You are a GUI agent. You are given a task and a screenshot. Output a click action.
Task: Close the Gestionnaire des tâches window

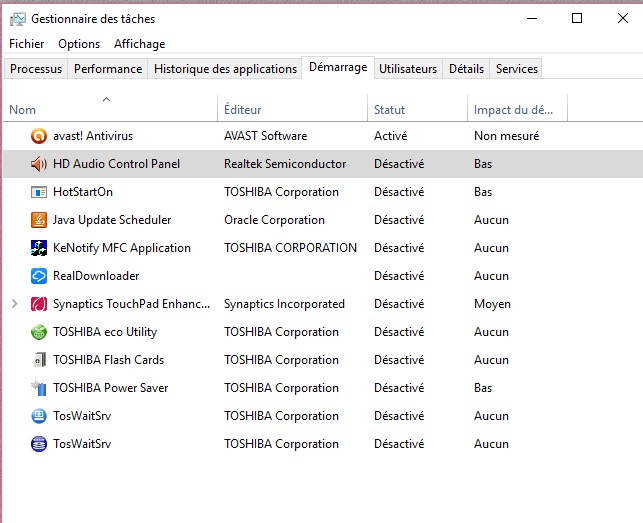(623, 18)
